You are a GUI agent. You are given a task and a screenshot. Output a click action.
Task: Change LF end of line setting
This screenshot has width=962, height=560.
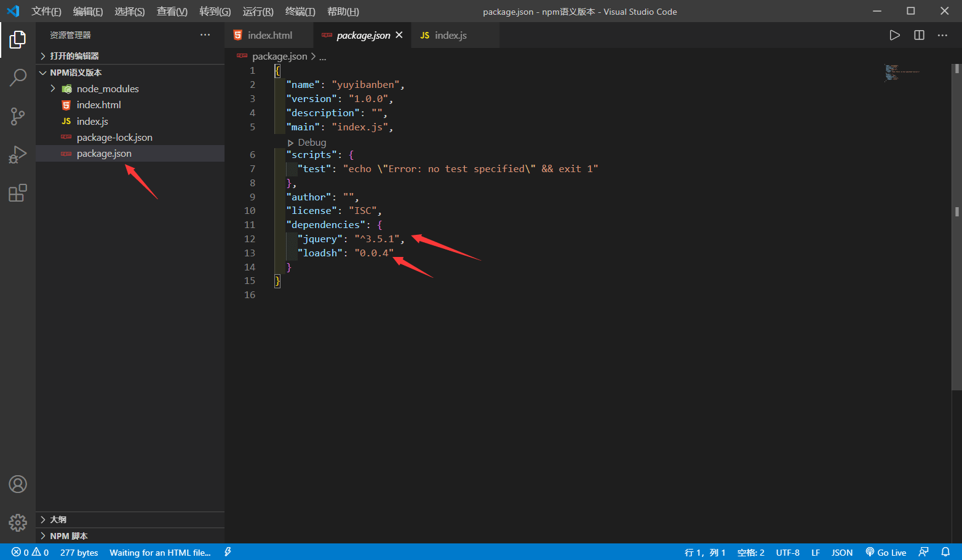click(x=816, y=552)
